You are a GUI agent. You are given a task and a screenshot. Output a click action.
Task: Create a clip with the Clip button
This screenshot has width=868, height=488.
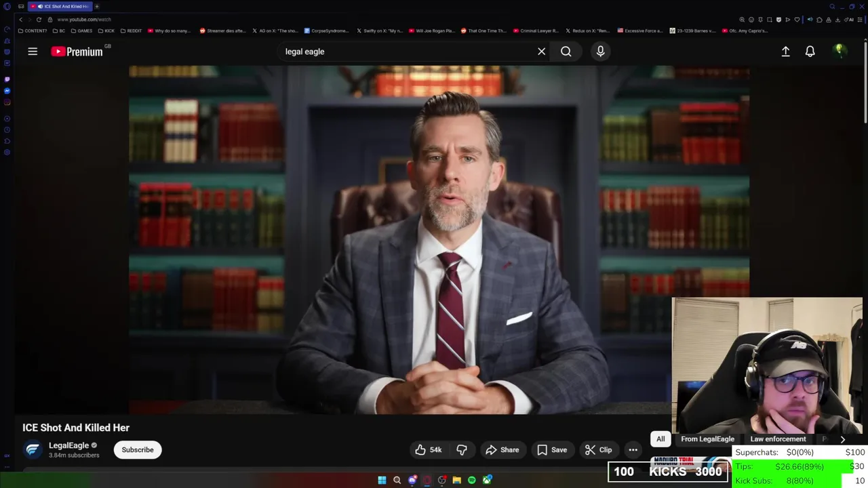tap(598, 449)
